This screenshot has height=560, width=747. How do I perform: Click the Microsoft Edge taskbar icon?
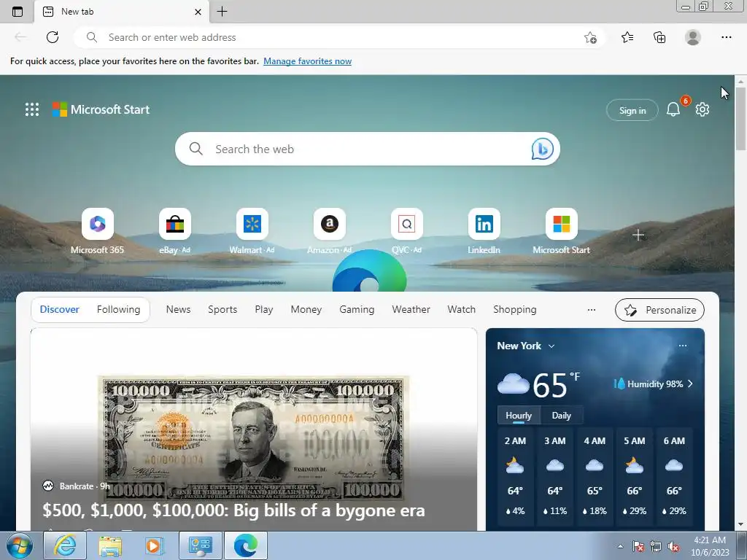point(246,545)
